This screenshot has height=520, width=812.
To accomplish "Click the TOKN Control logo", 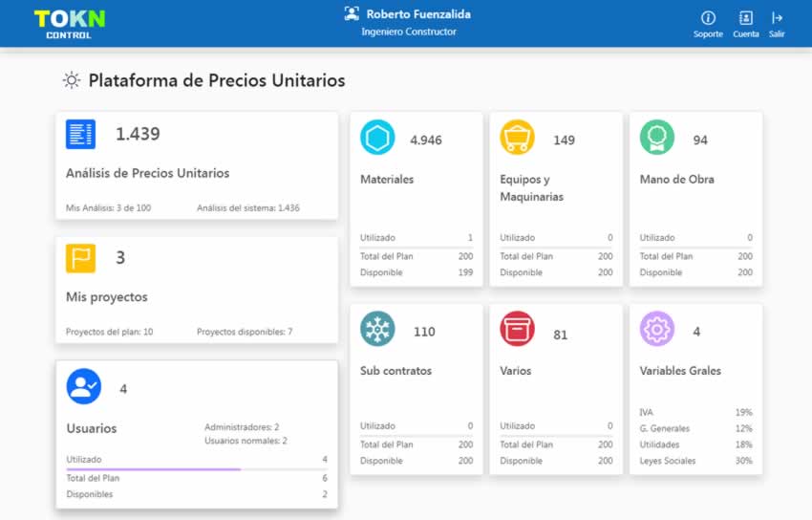I will [x=69, y=23].
